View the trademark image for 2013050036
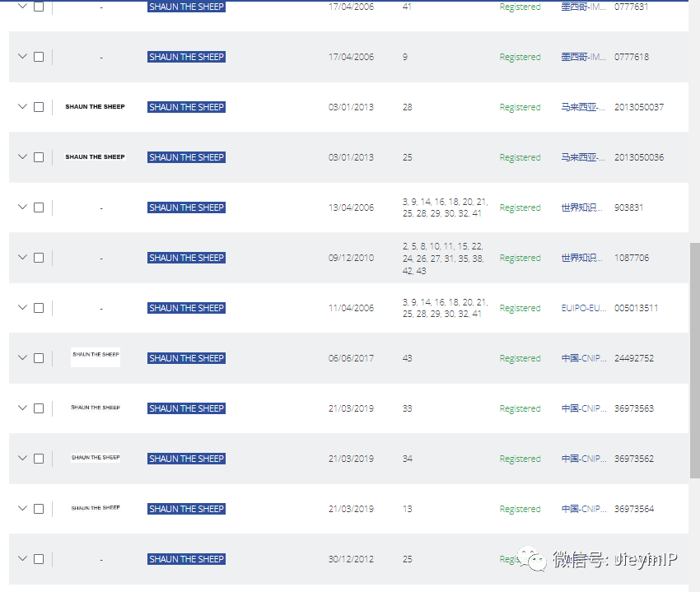 (x=95, y=156)
